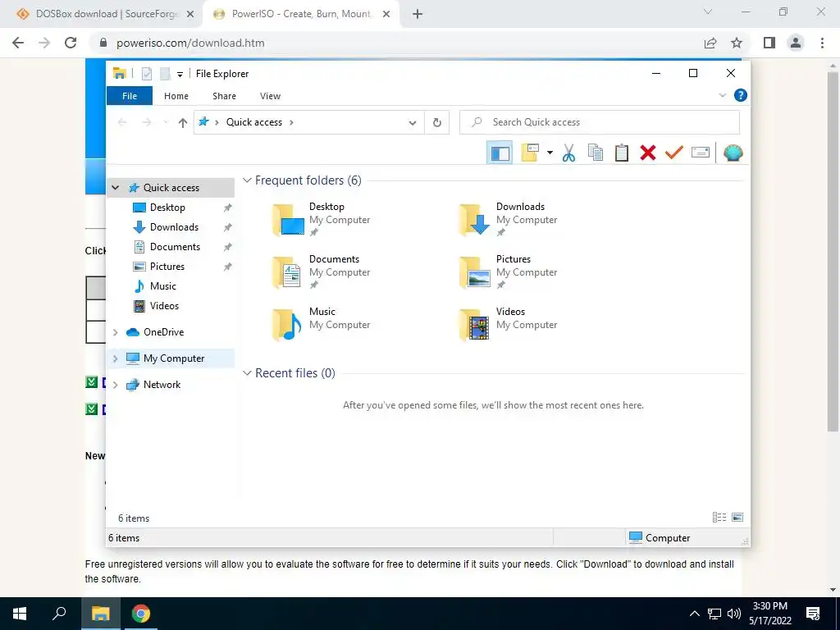Select the Videos folder icon in Frequent folders
Viewport: 840px width, 630px height.
(474, 325)
